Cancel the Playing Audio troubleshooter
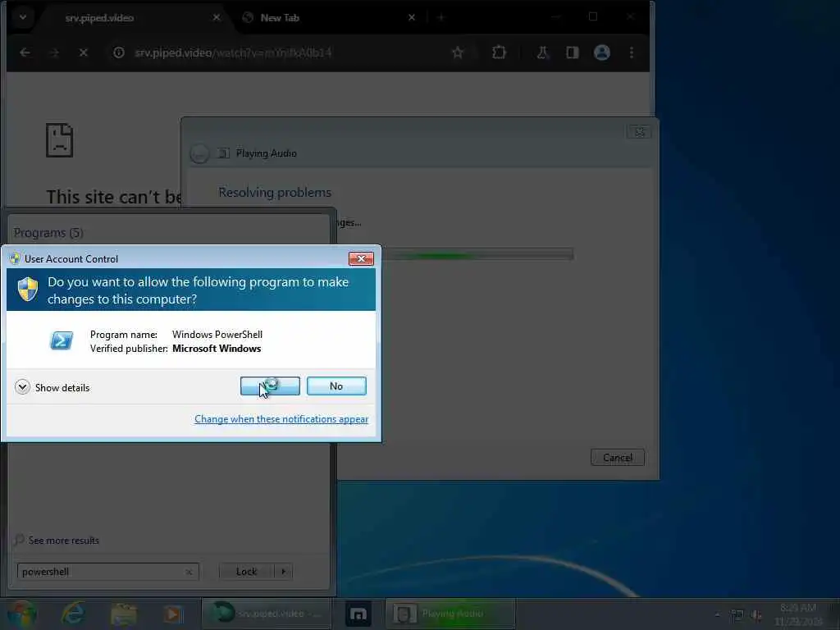Screen dimensions: 840x630 pyautogui.click(x=618, y=458)
